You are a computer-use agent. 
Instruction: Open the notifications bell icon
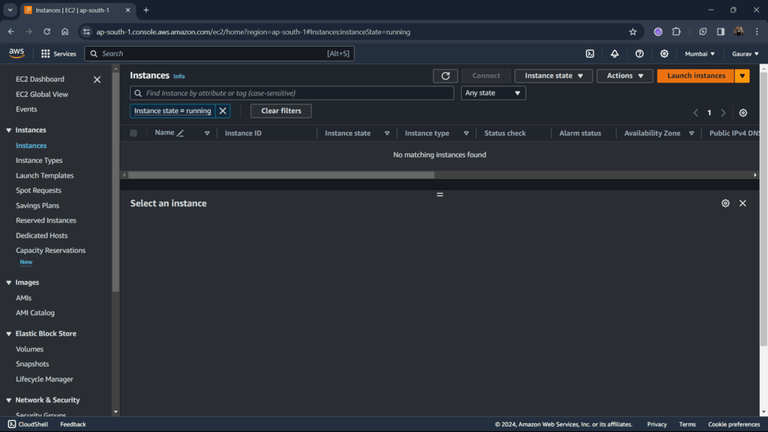[614, 54]
